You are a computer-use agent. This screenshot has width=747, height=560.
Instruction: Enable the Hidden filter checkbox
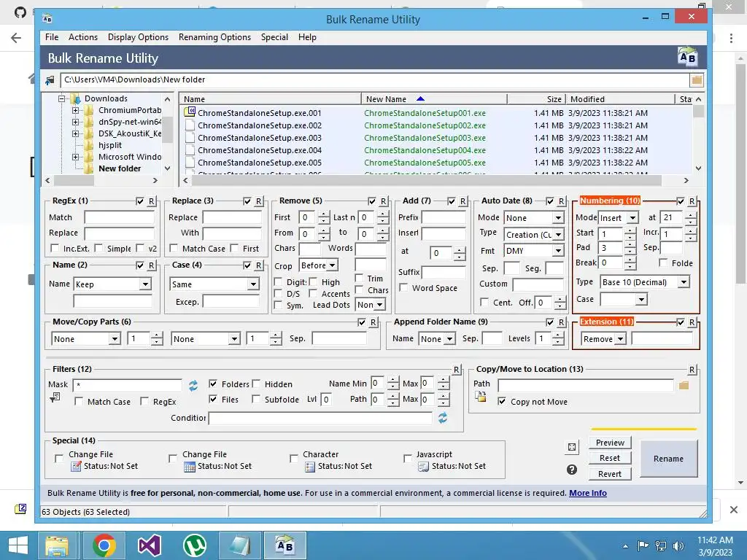pyautogui.click(x=256, y=384)
